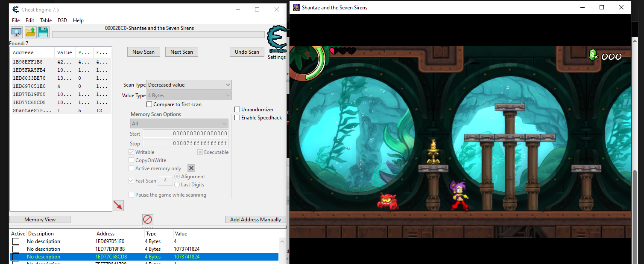
Task: Enable the Unrandomizer checkbox
Action: 237,110
